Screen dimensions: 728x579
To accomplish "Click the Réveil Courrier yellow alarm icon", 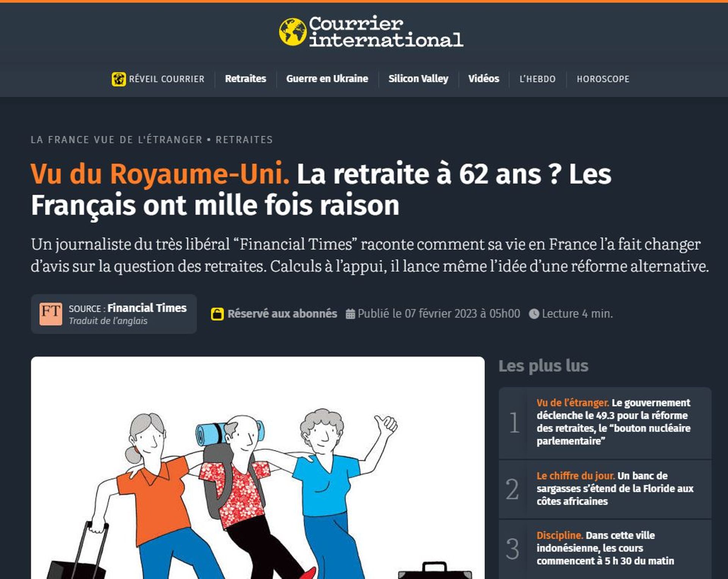I will coord(119,79).
